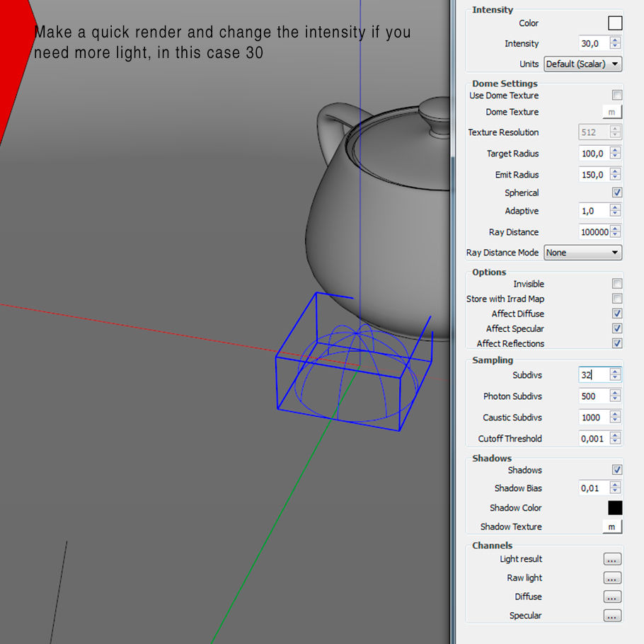Click the Cutoff Threshold spinner arrows
This screenshot has height=644, width=644.
click(x=615, y=439)
